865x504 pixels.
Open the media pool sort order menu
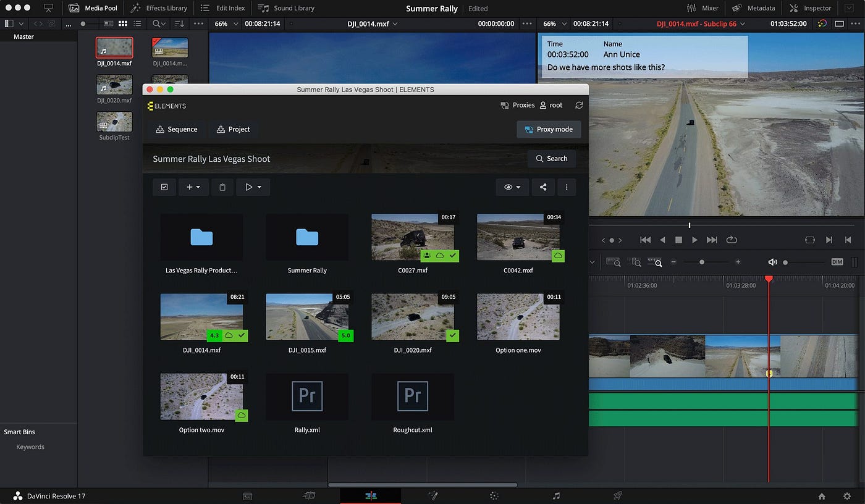point(179,23)
